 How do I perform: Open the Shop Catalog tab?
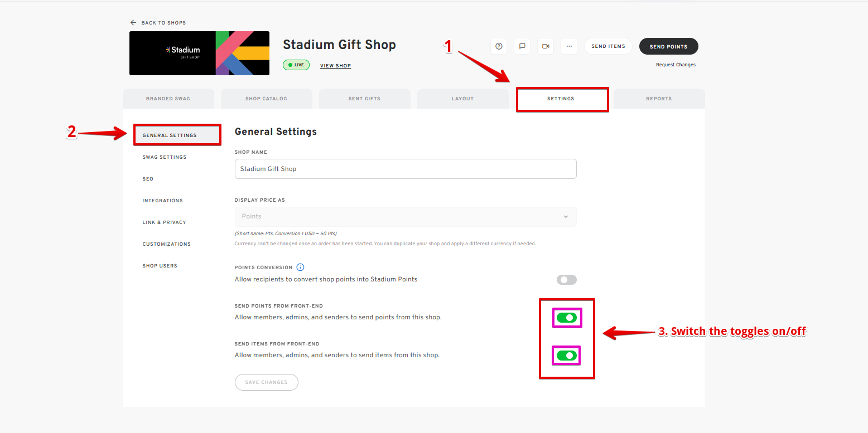coord(266,99)
